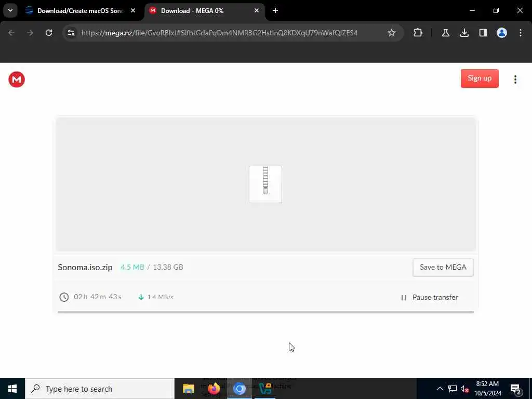Open a new browser tab
The image size is (532, 399).
click(275, 11)
